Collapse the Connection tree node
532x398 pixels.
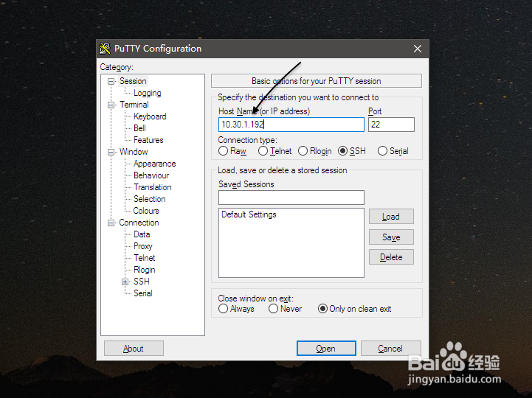pos(111,223)
